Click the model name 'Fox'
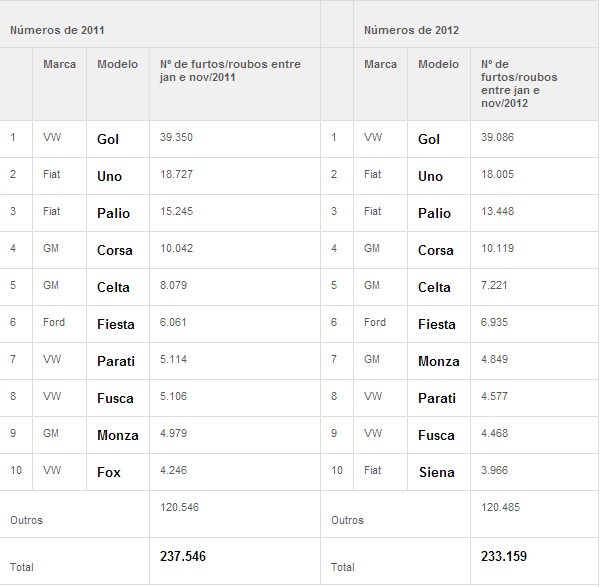The width and height of the screenshot is (600, 587). coord(109,473)
